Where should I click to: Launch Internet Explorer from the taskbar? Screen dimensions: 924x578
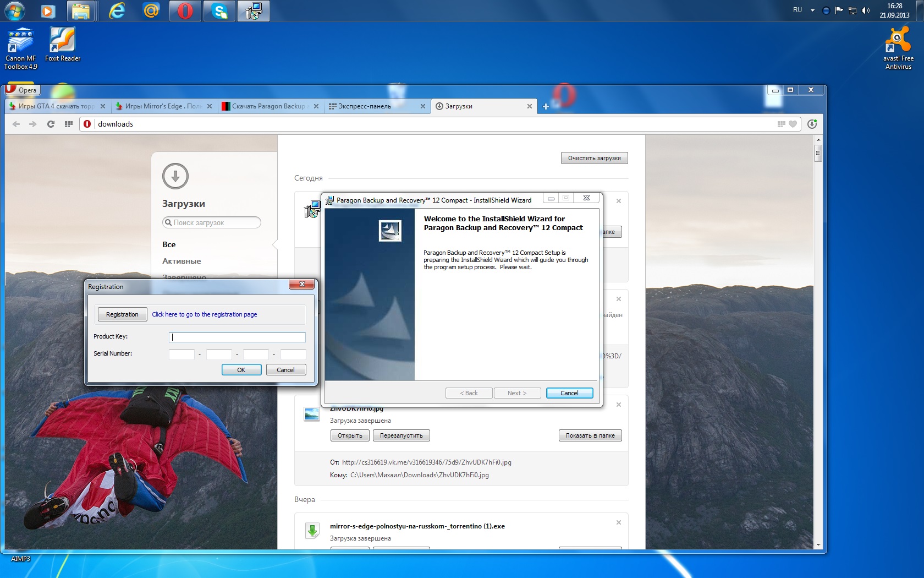[117, 11]
